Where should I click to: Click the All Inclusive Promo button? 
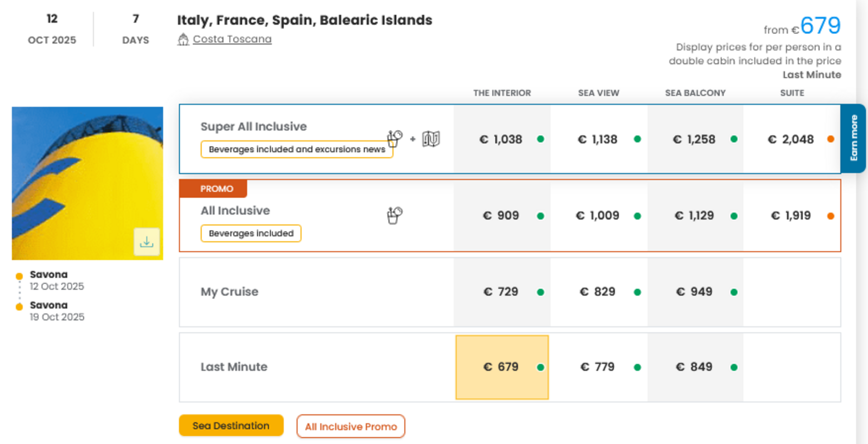(x=351, y=426)
